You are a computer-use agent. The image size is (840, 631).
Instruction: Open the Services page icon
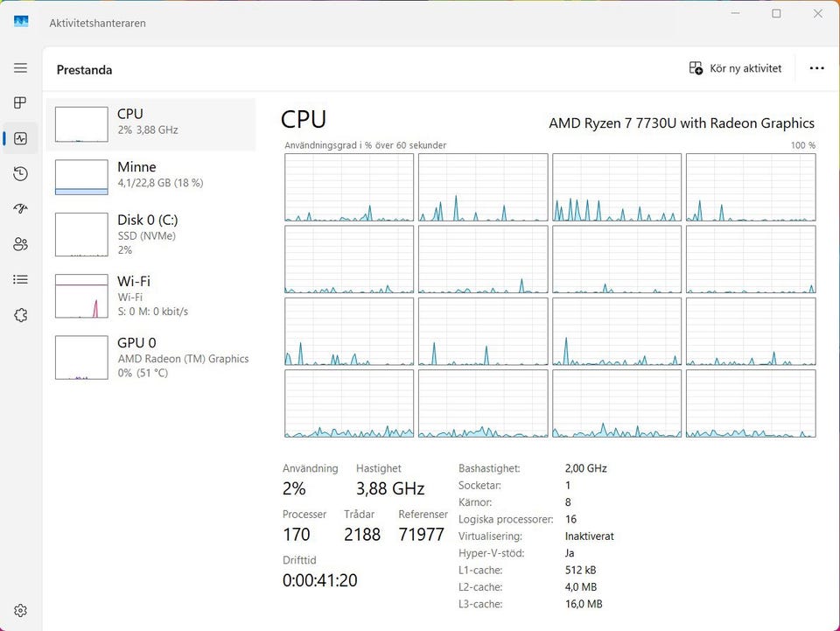20,315
